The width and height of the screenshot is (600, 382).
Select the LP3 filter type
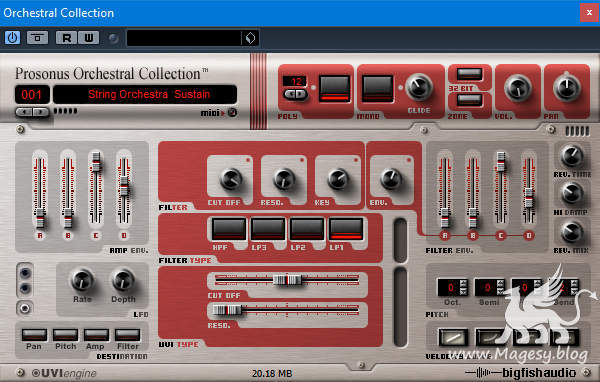tap(268, 229)
